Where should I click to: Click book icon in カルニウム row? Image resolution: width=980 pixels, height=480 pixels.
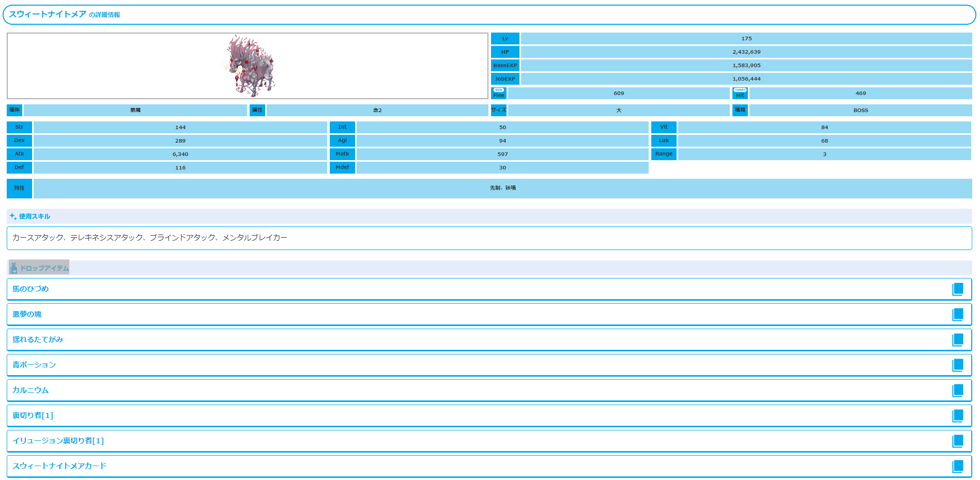(x=957, y=391)
